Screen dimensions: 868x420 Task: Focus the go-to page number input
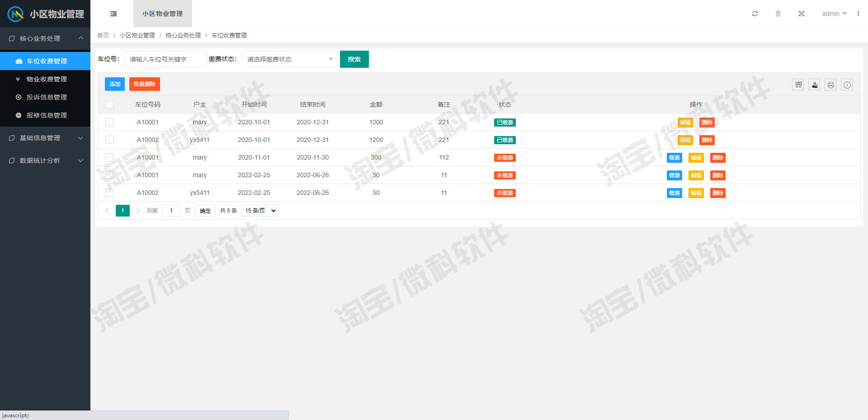pyautogui.click(x=171, y=211)
